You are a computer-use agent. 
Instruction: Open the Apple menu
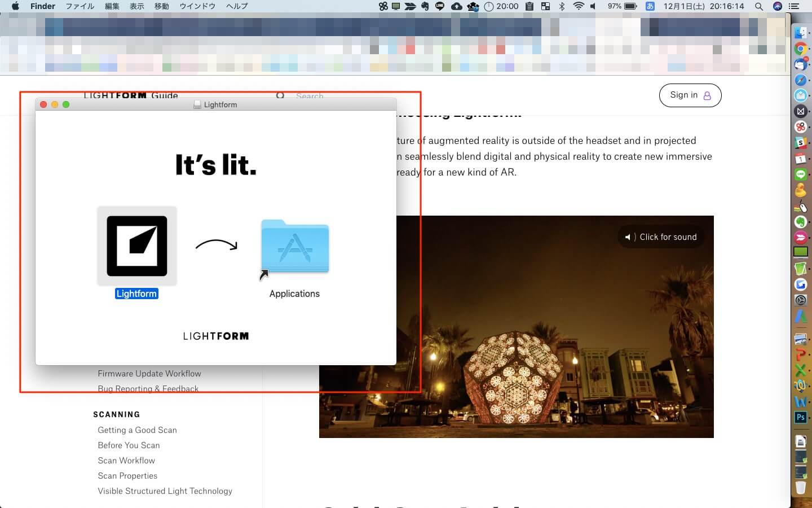coord(15,6)
